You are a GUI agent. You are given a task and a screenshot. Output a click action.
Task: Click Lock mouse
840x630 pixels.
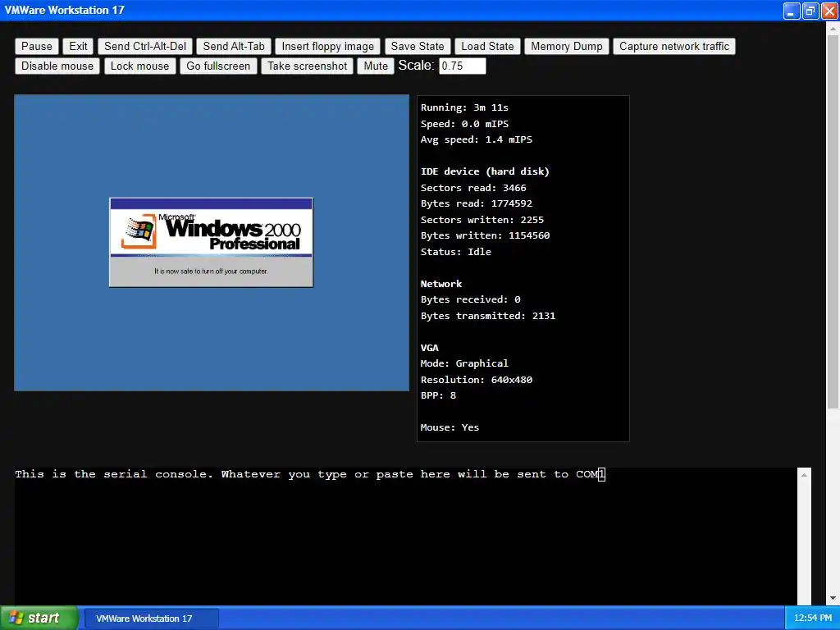(139, 66)
